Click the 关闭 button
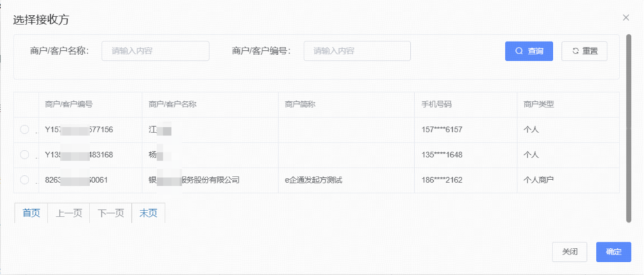The width and height of the screenshot is (644, 275). [569, 252]
